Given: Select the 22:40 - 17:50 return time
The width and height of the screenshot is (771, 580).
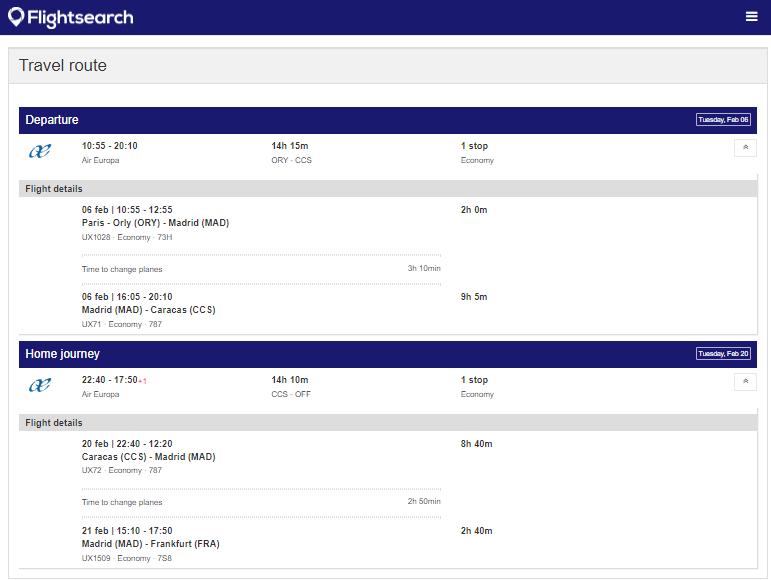Looking at the screenshot, I should click(x=110, y=379).
